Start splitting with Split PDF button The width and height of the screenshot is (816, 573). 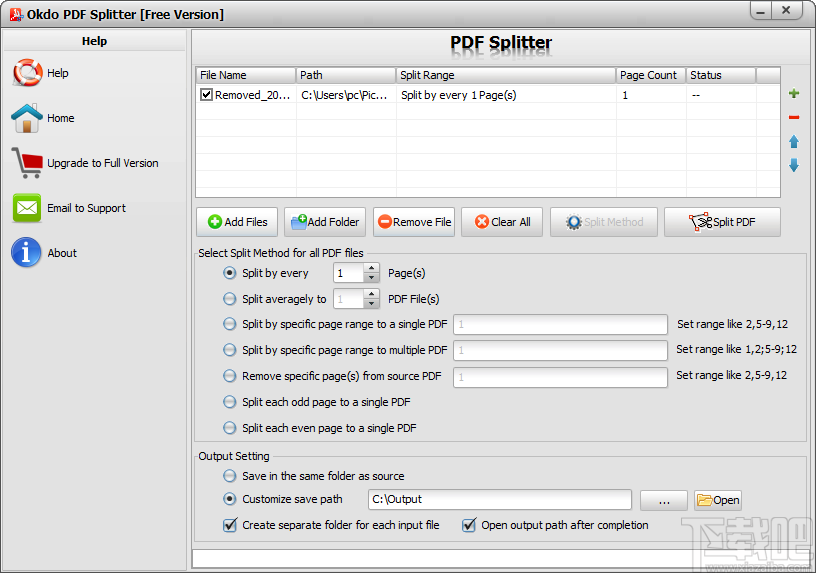click(722, 222)
